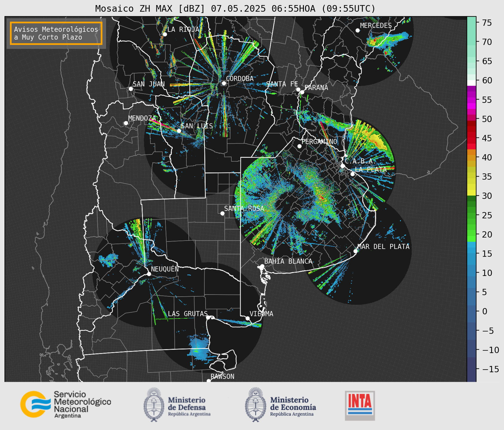
Task: Click the INTA logo
Action: (360, 405)
